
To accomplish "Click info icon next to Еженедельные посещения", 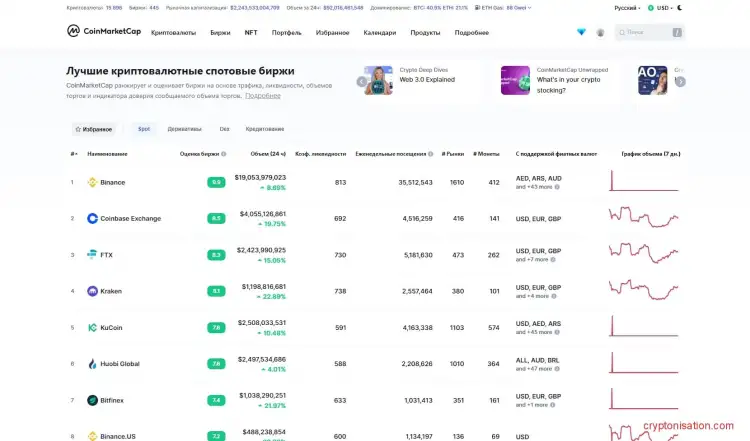I will click(430, 154).
